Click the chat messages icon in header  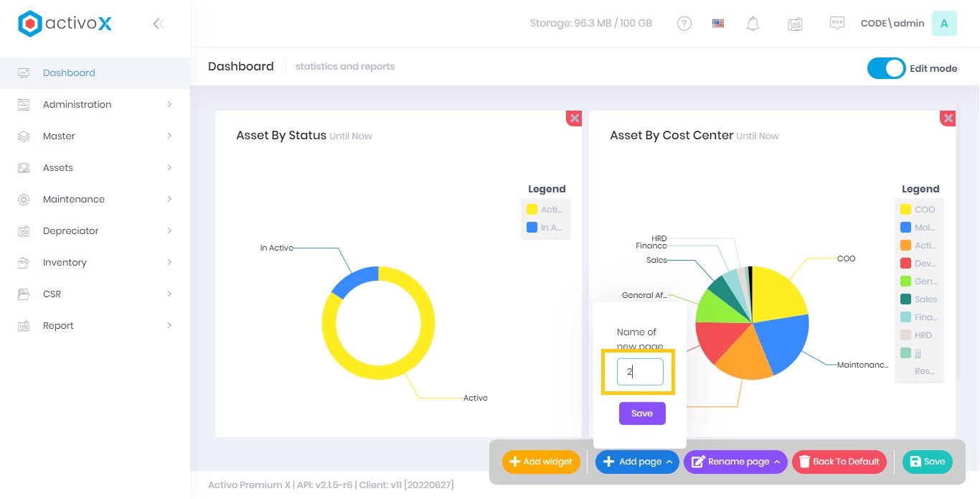tap(837, 24)
